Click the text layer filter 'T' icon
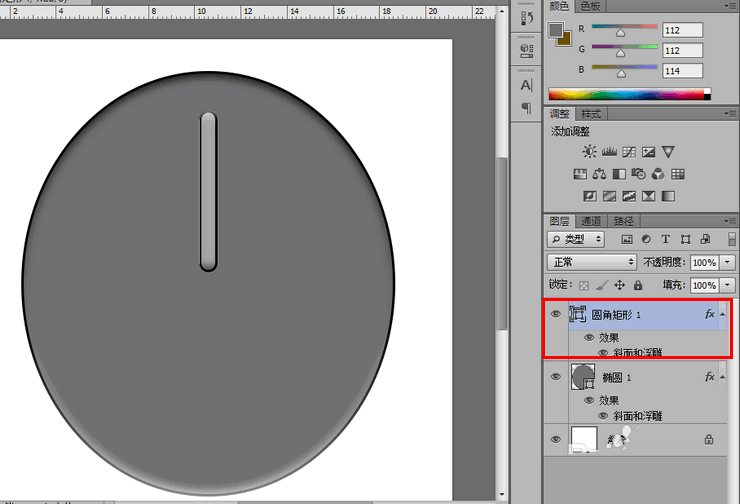Screen dimensions: 740x504 (x=665, y=239)
